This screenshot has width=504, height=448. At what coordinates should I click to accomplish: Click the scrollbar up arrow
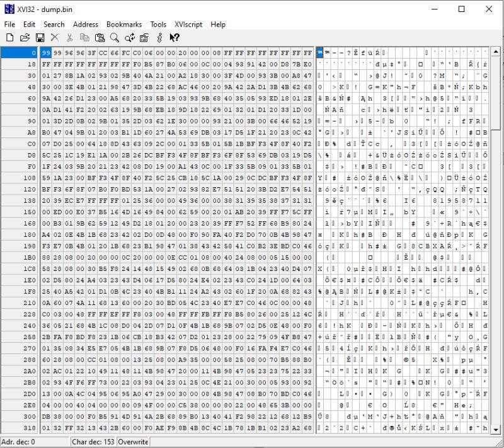pyautogui.click(x=496, y=52)
